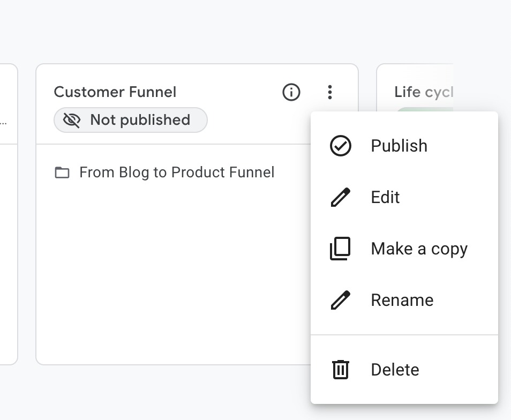Click the duplicate pages icon for Make a copy
The width and height of the screenshot is (511, 420).
pos(341,249)
